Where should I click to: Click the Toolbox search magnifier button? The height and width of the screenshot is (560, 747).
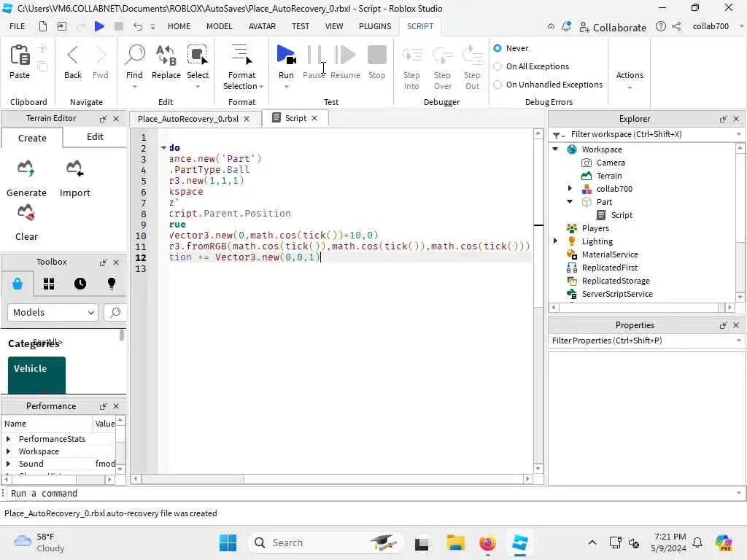point(115,312)
